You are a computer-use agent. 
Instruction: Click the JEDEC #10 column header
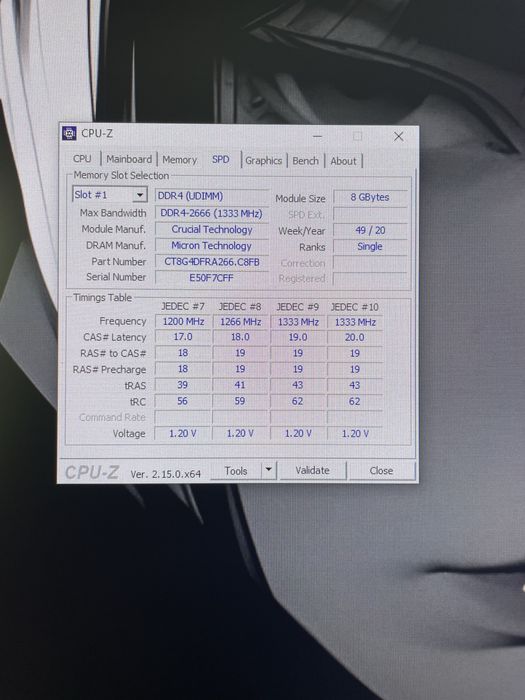click(354, 307)
